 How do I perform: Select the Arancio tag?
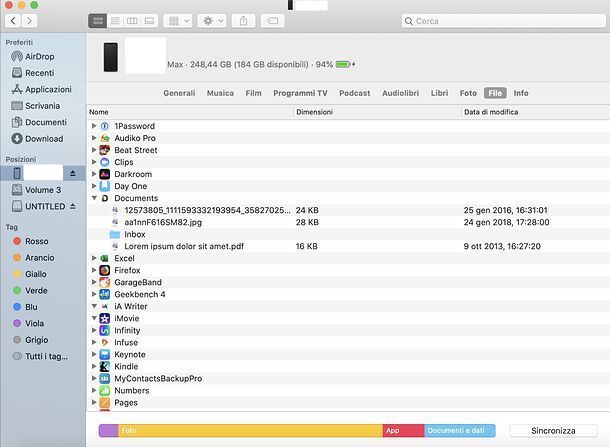[33, 258]
